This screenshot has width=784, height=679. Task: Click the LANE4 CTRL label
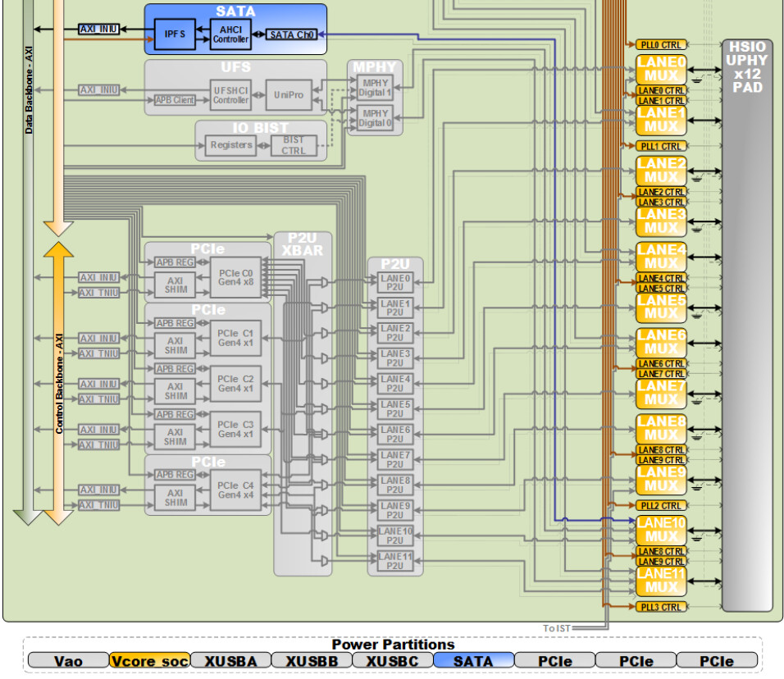point(661,278)
